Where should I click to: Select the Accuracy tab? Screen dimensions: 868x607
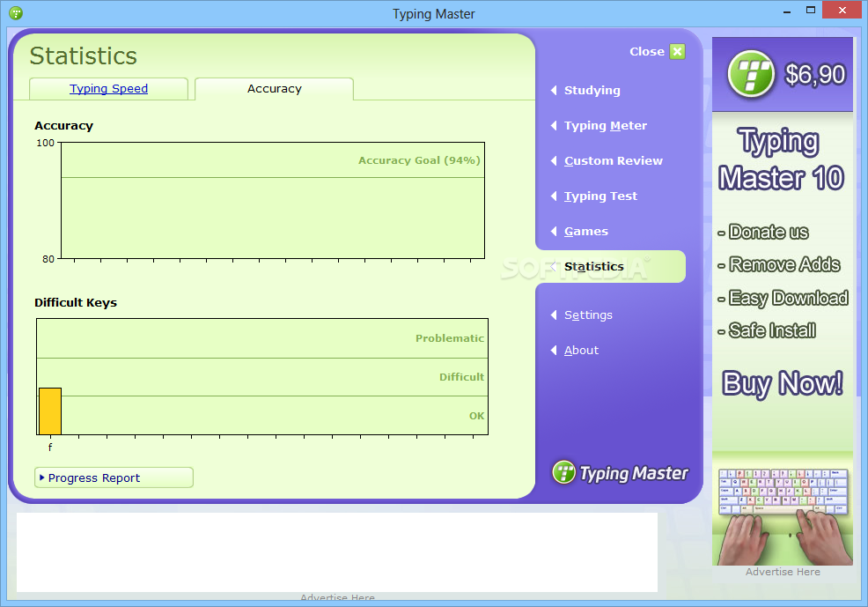click(x=274, y=89)
